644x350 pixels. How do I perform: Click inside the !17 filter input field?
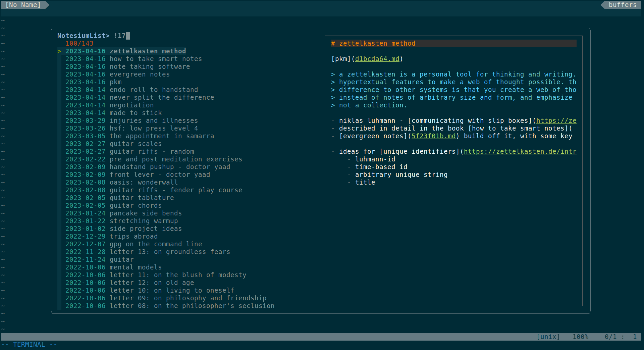(122, 35)
